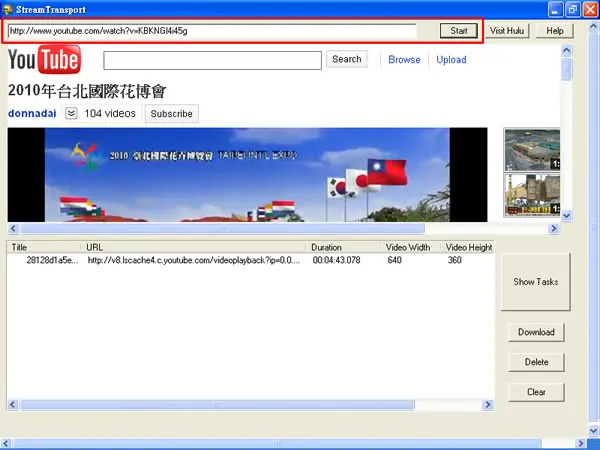Open the Help button

(554, 31)
